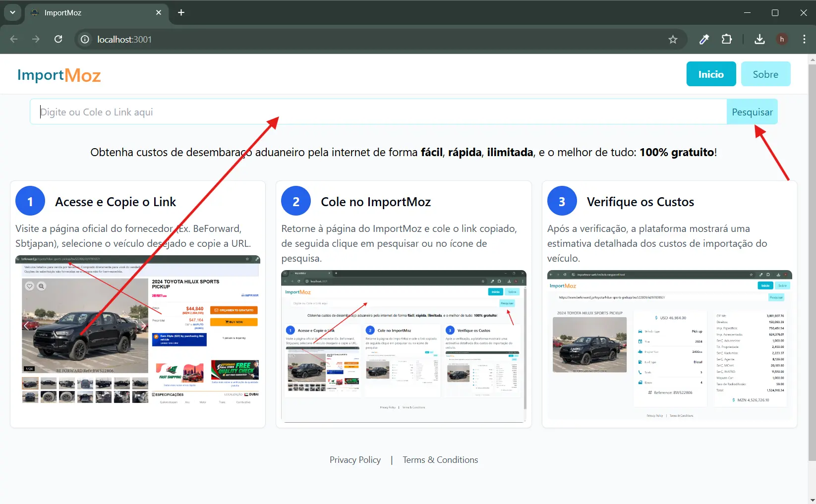Open the eyedropper extension icon

[x=704, y=40]
